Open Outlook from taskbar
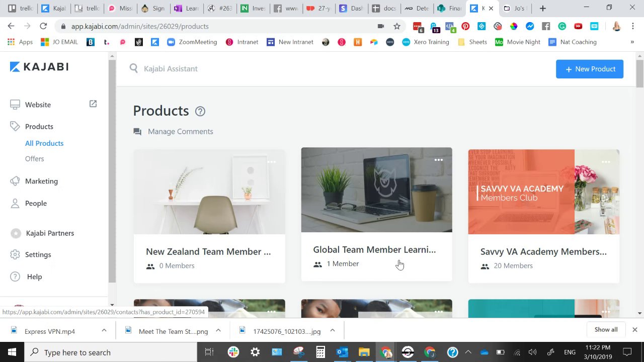The image size is (644, 362). (342, 352)
